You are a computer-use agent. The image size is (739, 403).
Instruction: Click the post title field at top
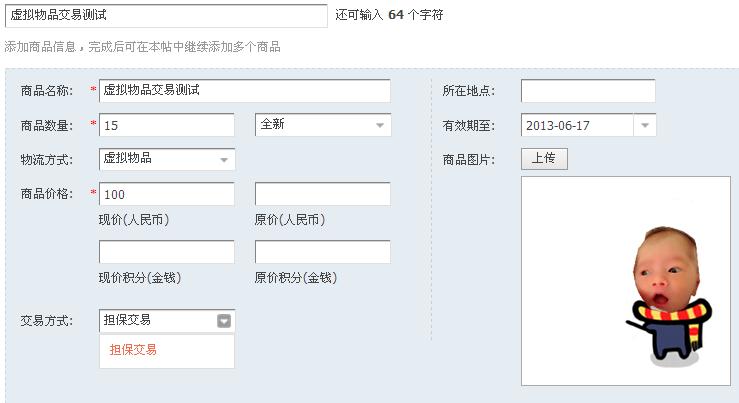165,16
